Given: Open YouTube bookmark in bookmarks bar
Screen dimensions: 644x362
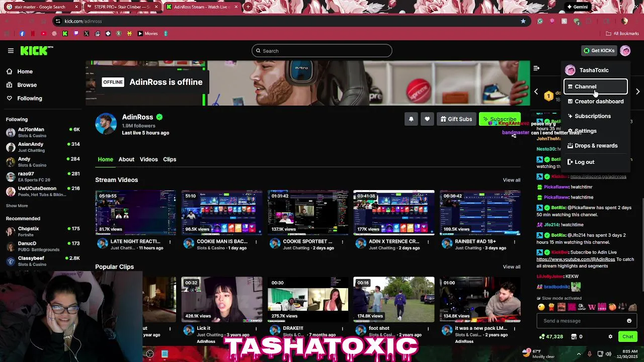Looking at the screenshot, I should (43, 34).
